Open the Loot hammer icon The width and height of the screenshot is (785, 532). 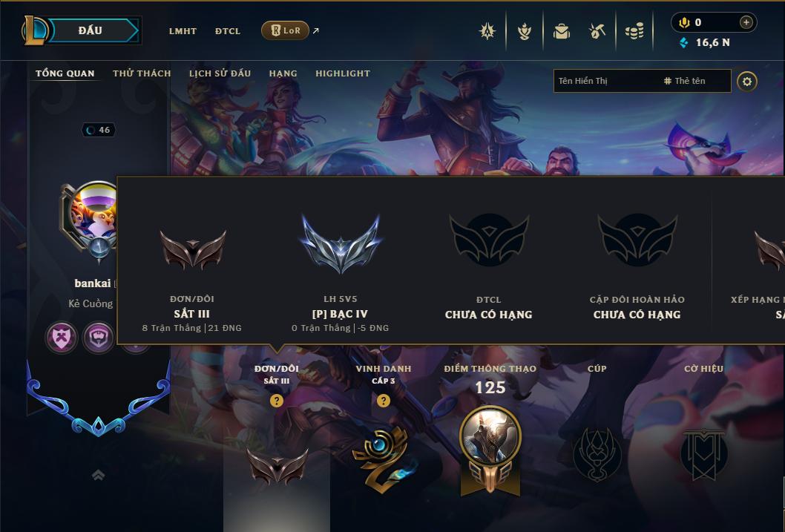click(597, 31)
